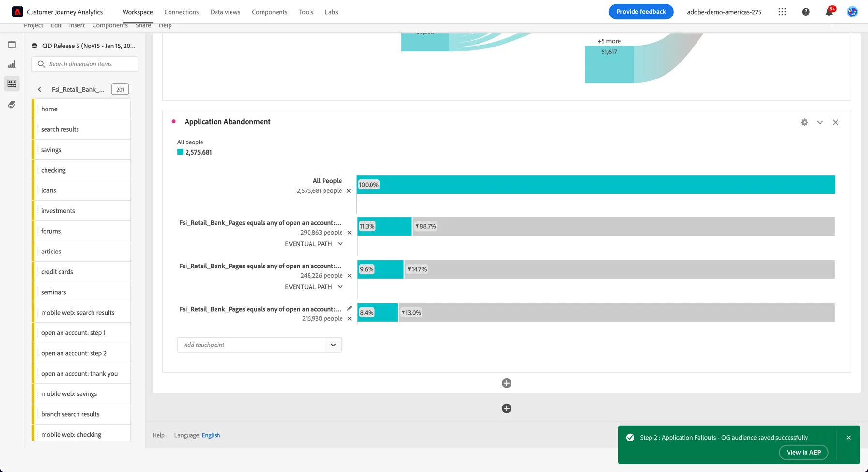Remove the 290,863 people touchpoint
The height and width of the screenshot is (472, 868).
click(x=349, y=233)
